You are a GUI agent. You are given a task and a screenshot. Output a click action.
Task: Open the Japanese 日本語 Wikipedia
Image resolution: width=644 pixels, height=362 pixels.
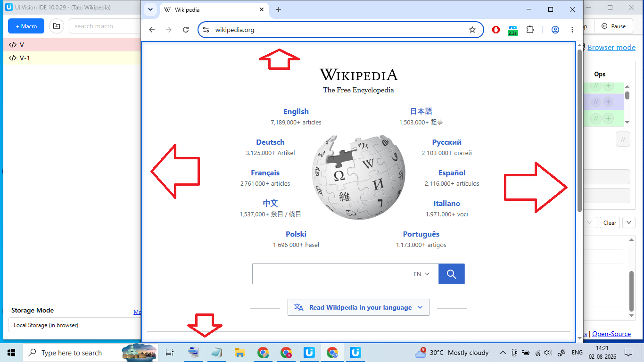tap(421, 112)
